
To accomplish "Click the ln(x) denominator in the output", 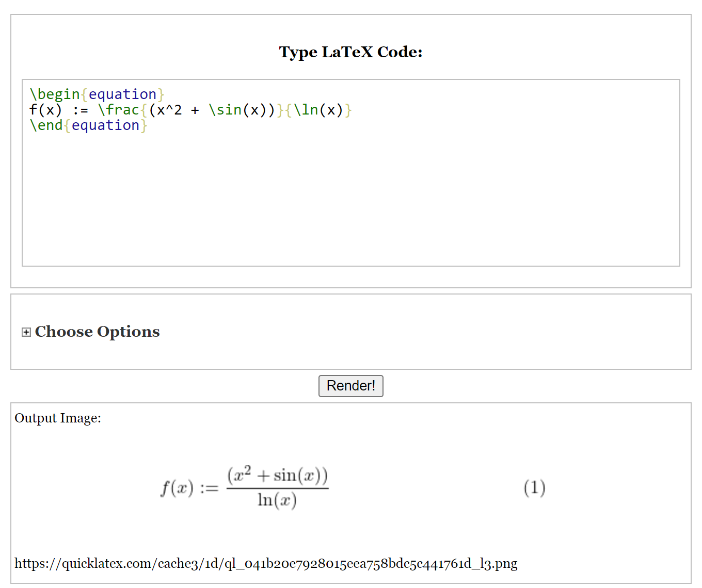I will 277,500.
